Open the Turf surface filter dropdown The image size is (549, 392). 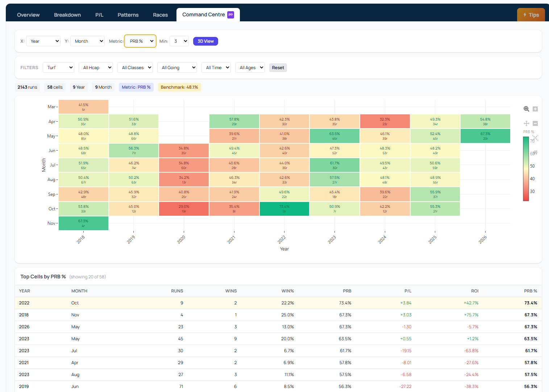[x=58, y=68]
